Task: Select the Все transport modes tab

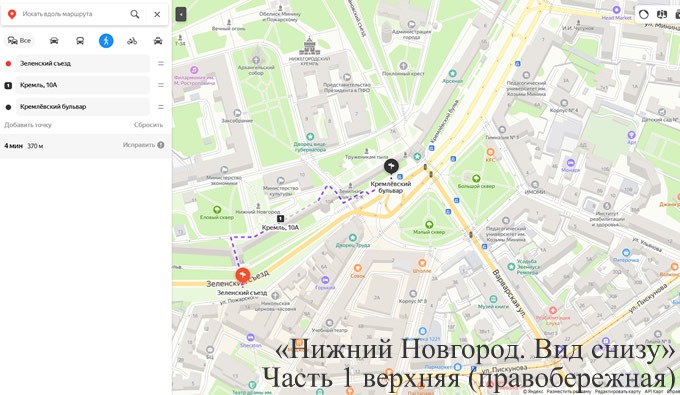Action: (20, 41)
